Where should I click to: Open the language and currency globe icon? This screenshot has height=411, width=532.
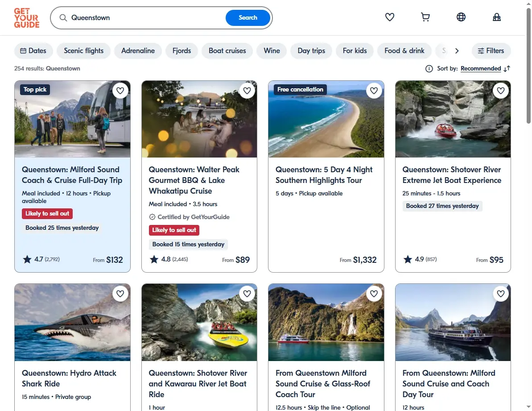(461, 17)
